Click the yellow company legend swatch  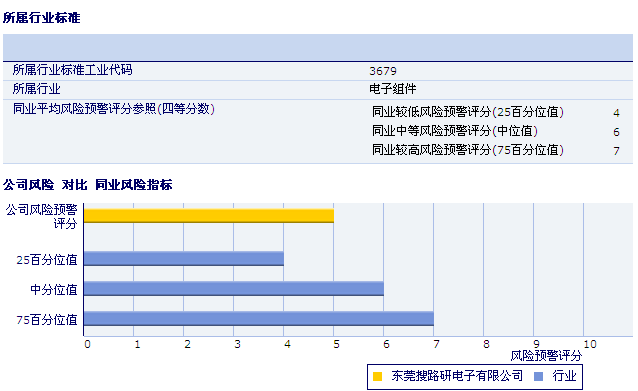pos(377,376)
